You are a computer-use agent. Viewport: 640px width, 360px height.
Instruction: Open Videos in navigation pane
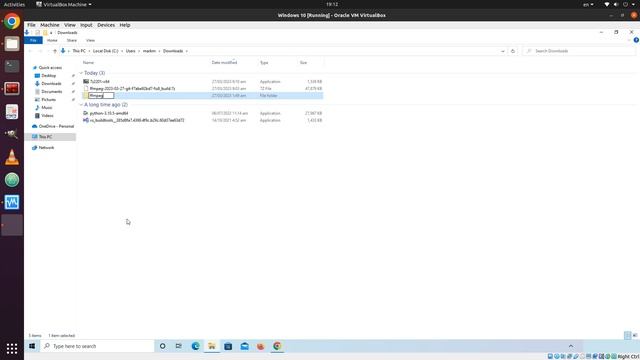click(47, 116)
